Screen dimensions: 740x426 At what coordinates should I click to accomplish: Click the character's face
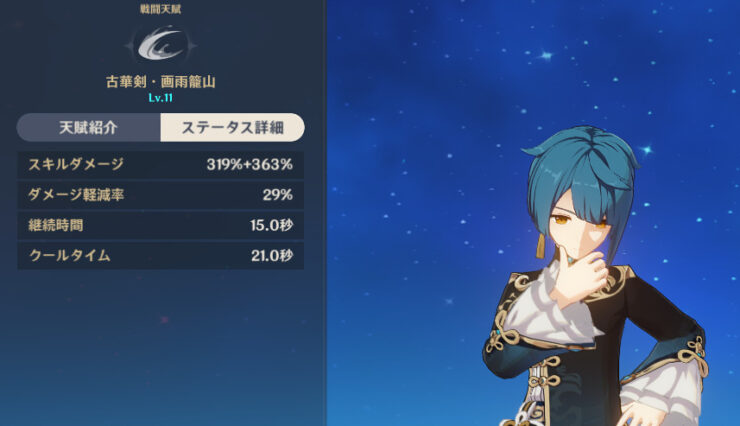578,231
